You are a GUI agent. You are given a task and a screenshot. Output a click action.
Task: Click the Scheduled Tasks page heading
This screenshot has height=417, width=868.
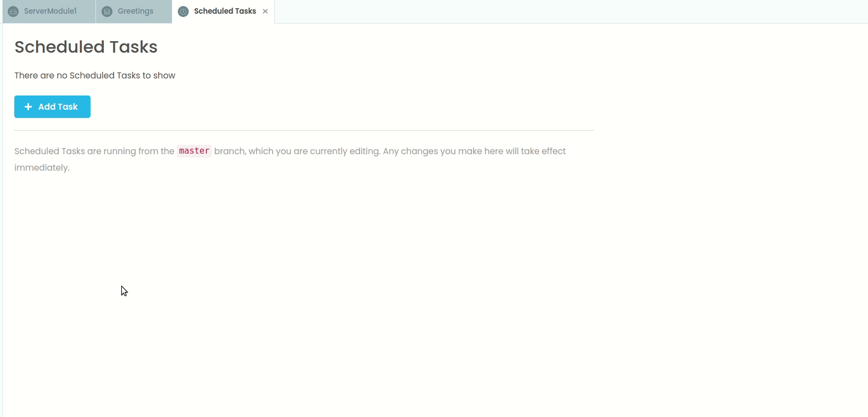pyautogui.click(x=86, y=47)
